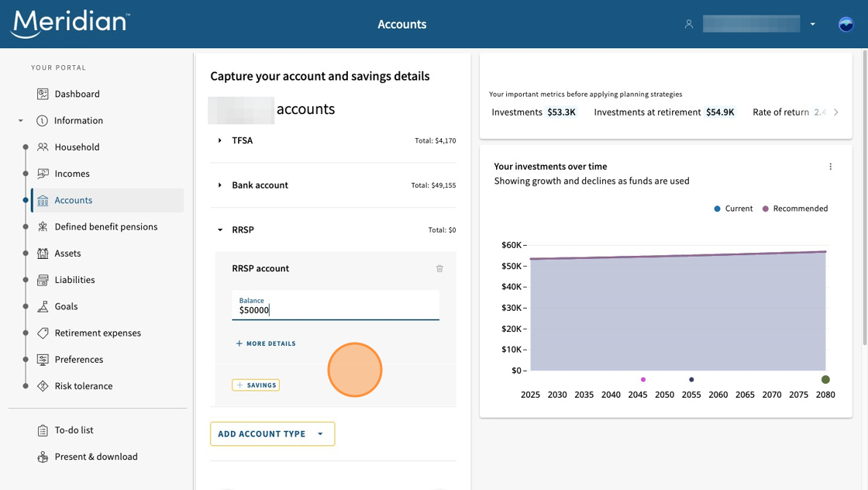
Task: Toggle the Current legend series
Action: click(733, 209)
